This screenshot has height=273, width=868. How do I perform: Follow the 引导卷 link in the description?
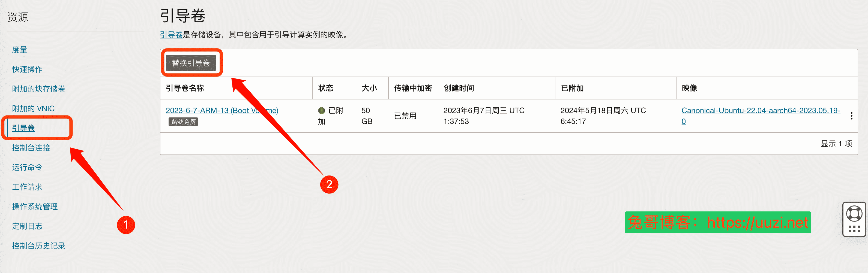point(171,35)
